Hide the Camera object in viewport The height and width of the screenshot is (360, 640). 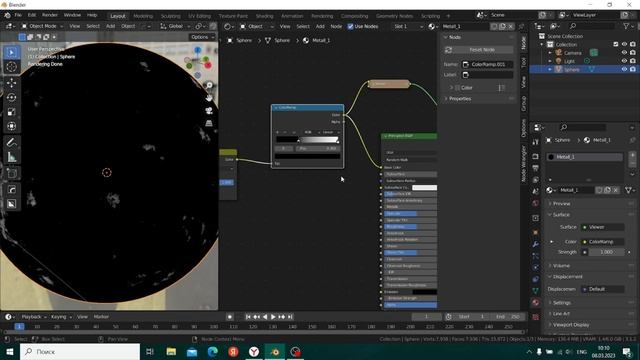[624, 53]
